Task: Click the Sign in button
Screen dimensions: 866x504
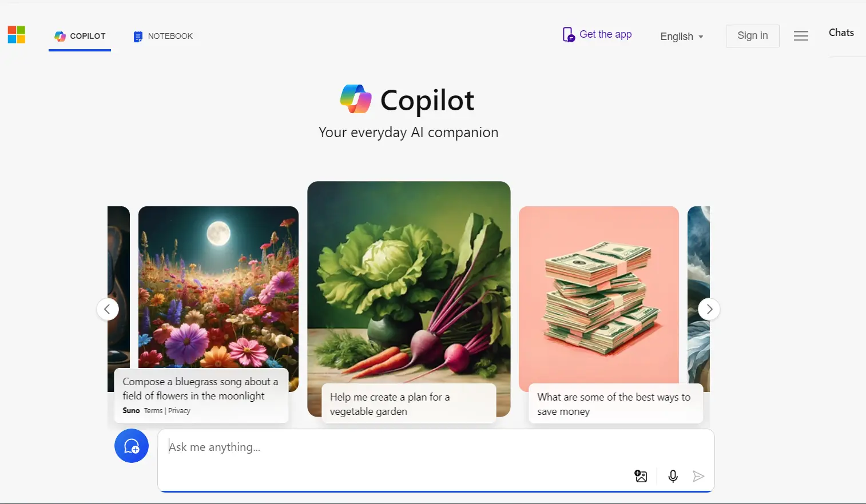Action: 753,36
